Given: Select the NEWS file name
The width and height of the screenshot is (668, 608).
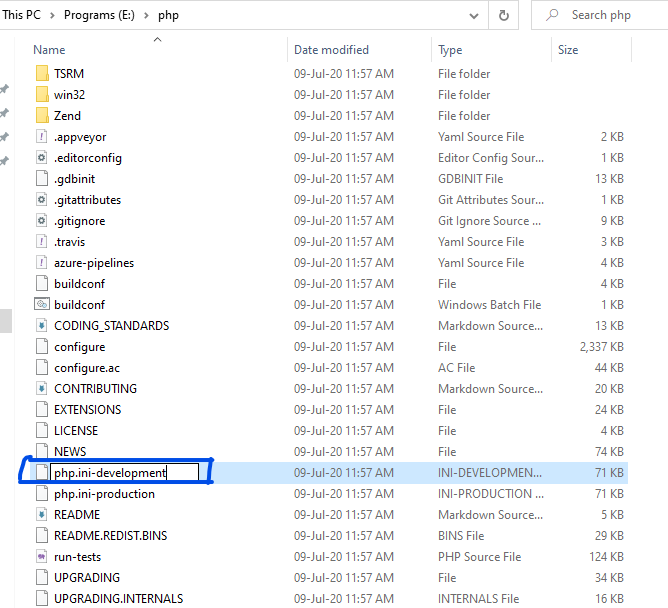Looking at the screenshot, I should click(x=70, y=451).
